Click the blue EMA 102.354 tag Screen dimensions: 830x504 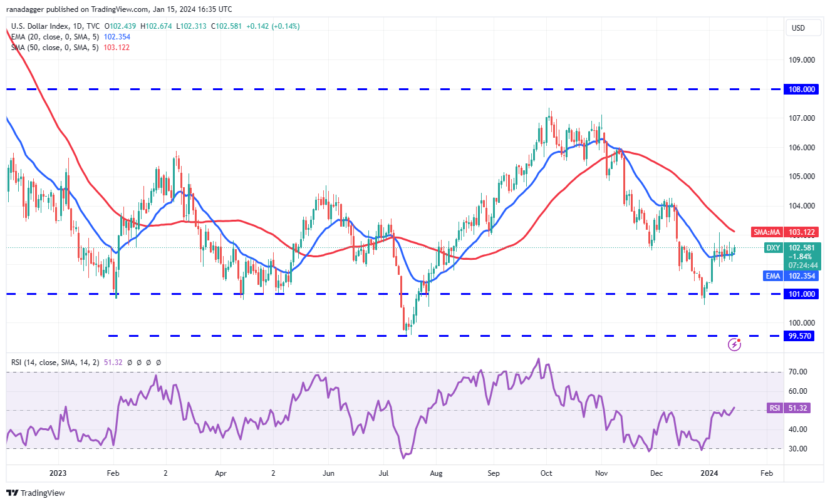pos(791,276)
